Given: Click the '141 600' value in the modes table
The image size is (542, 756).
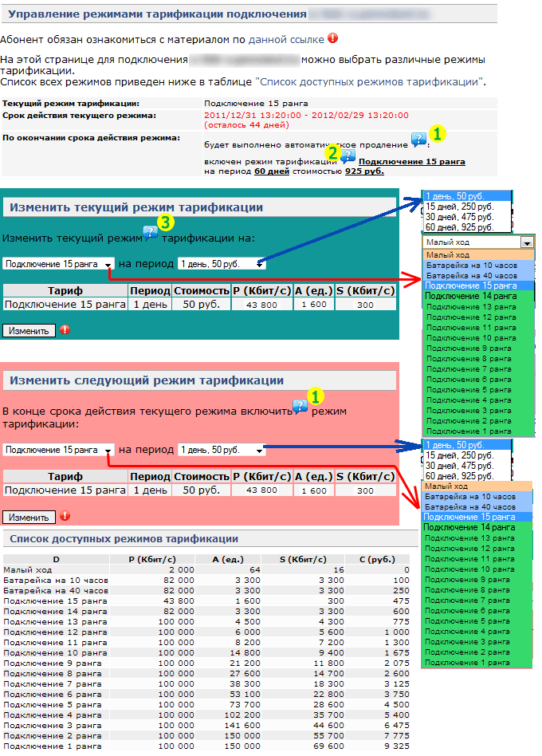Looking at the screenshot, I should click(242, 725).
